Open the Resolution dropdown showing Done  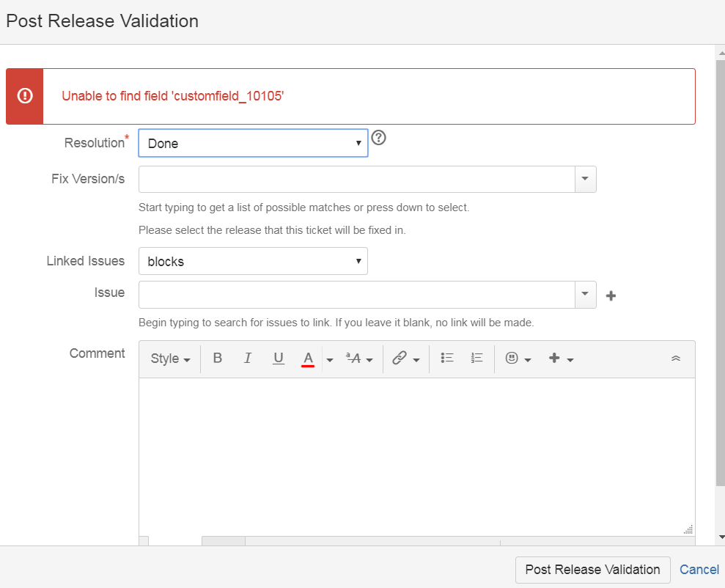coord(254,143)
